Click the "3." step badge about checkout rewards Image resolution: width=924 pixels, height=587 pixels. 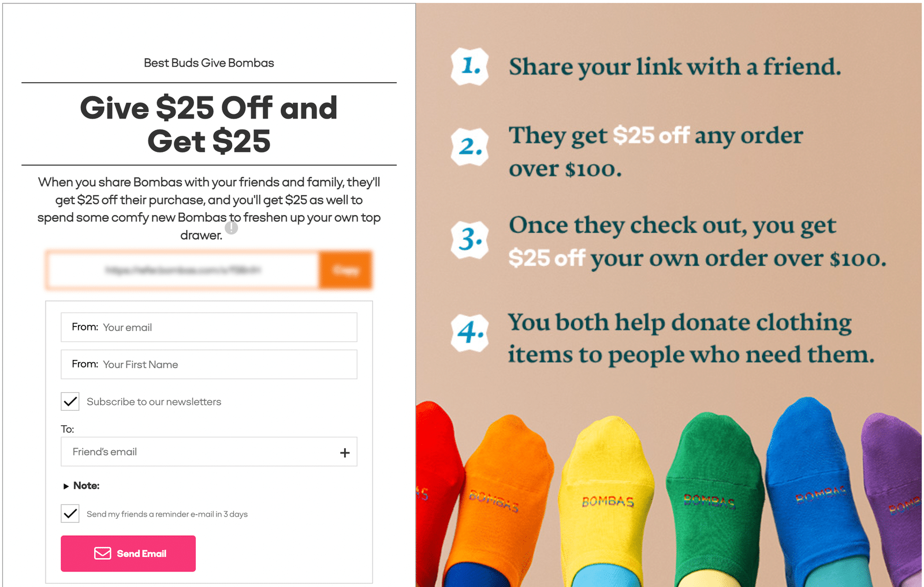pos(470,240)
